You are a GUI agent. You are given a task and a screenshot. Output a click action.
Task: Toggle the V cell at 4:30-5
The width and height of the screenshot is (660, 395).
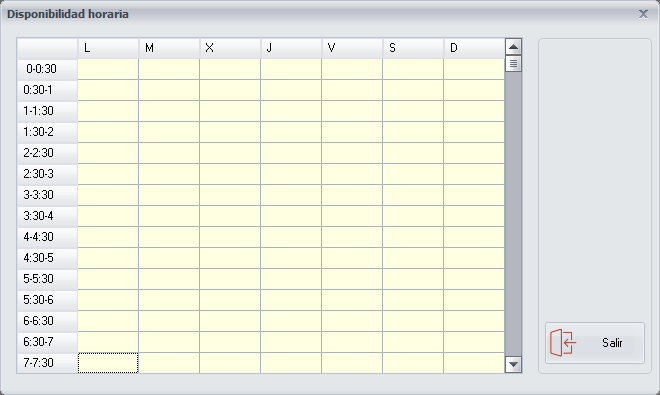click(x=352, y=258)
